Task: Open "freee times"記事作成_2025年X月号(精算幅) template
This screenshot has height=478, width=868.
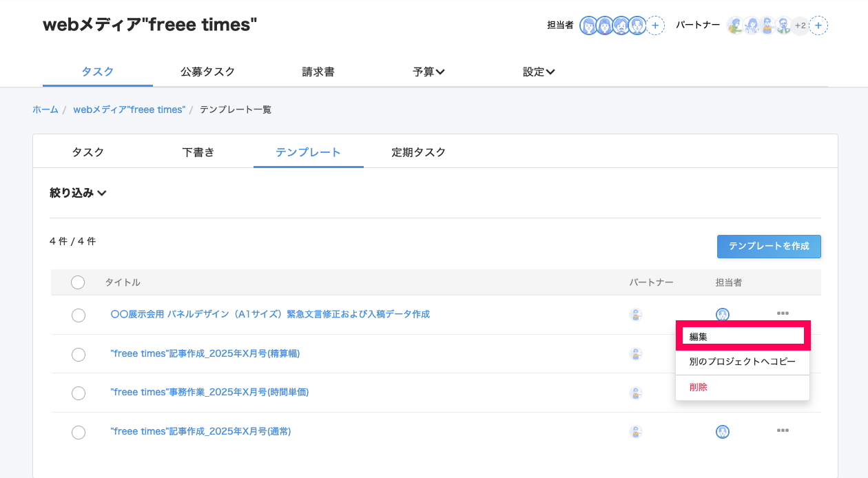Action: point(205,353)
